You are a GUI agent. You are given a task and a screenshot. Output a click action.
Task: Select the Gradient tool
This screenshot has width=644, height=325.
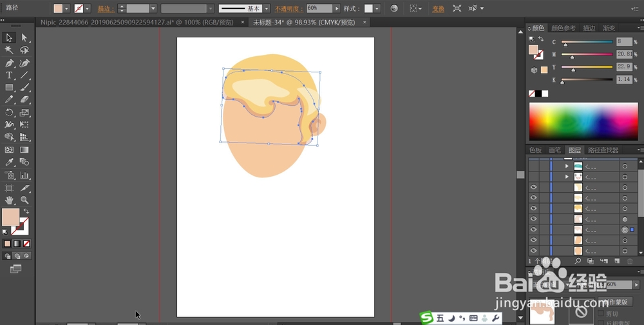point(24,150)
